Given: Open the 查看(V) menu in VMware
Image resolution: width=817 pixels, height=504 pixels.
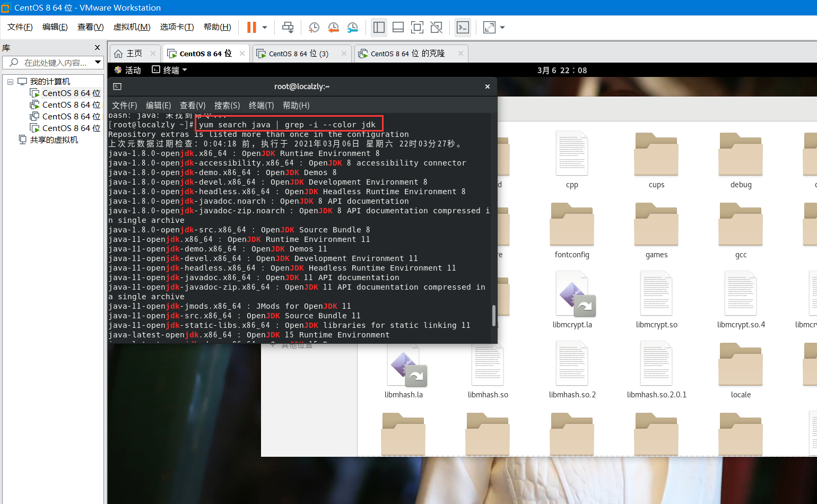Looking at the screenshot, I should 91,27.
